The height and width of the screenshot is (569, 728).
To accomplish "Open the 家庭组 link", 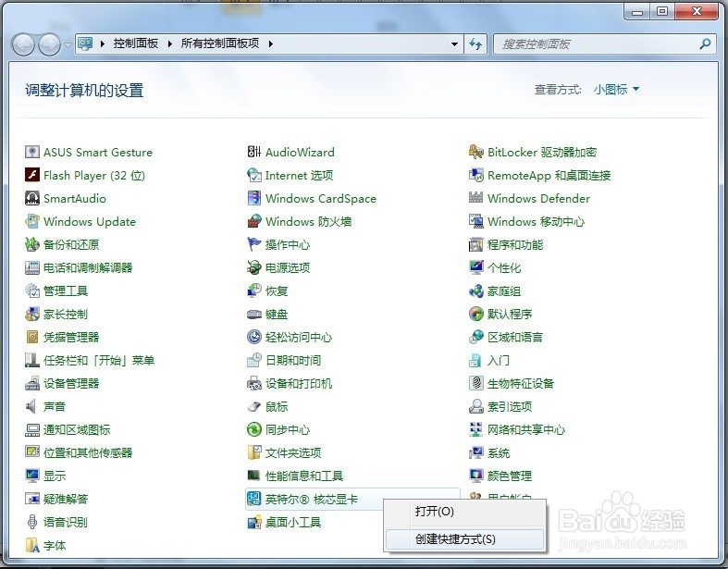I will (504, 291).
